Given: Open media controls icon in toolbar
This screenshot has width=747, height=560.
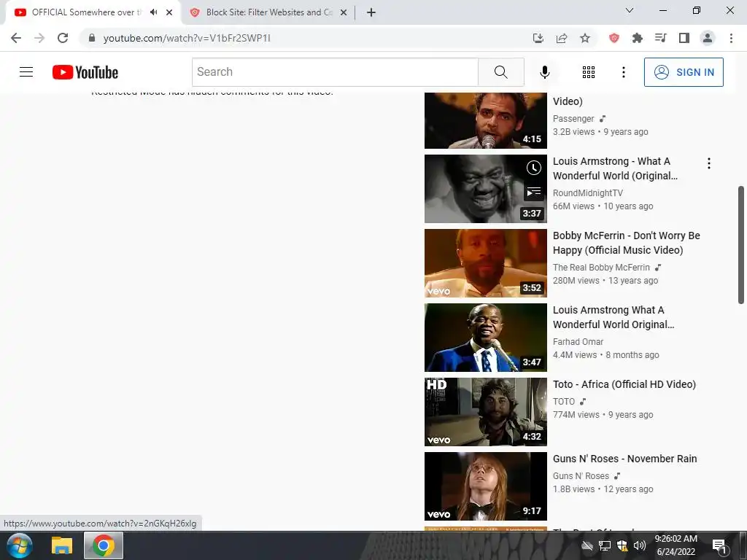Looking at the screenshot, I should 661,38.
